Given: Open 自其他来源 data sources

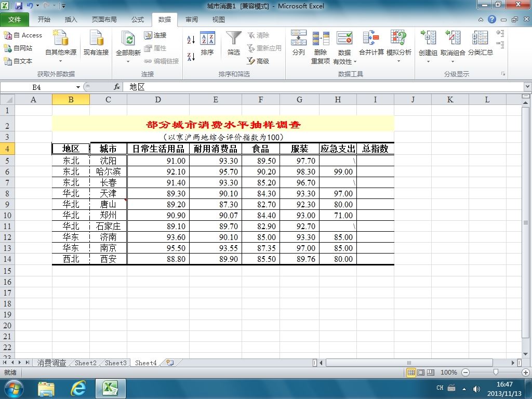Looking at the screenshot, I should click(61, 46).
